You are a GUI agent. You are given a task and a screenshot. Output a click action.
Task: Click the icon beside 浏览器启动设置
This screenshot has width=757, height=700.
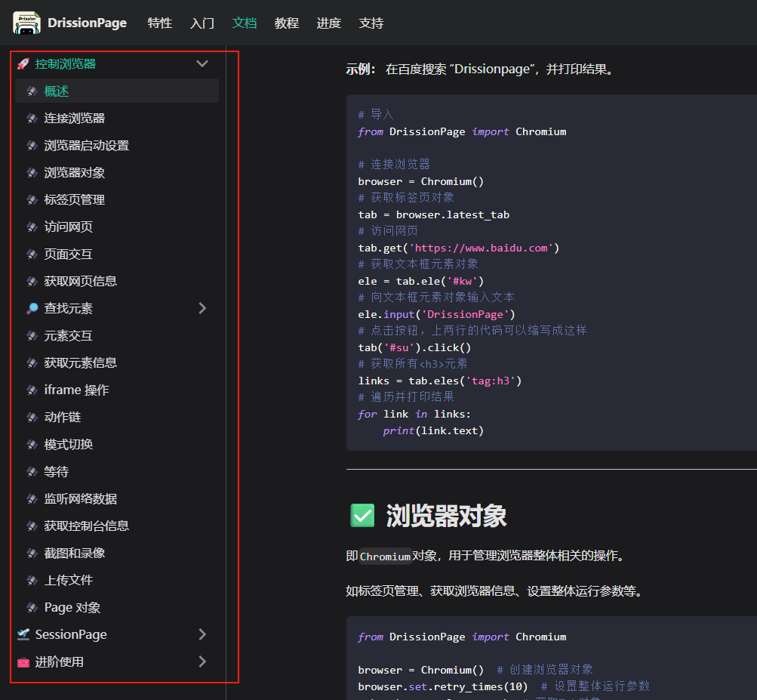[32, 146]
